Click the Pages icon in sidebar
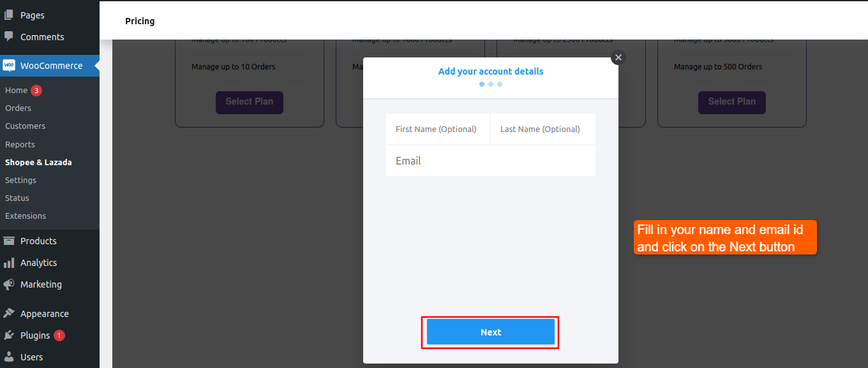The image size is (868, 368). [x=9, y=15]
